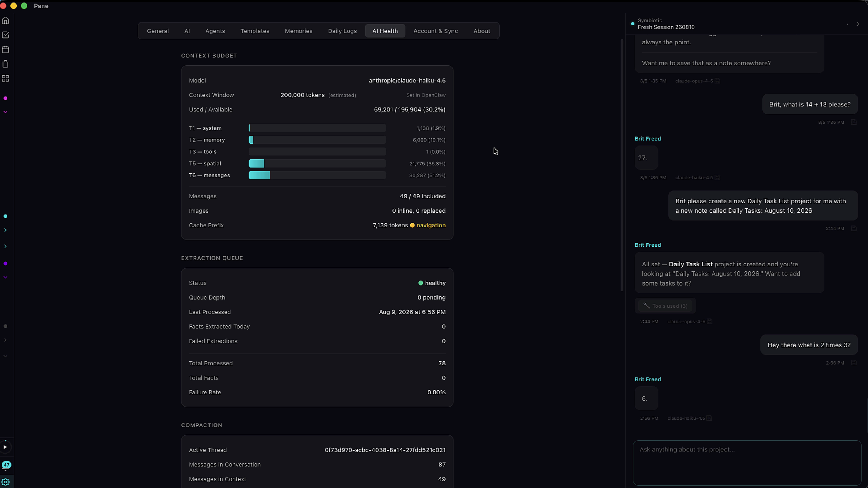Screen dimensions: 868x488
Task: Collapse chat panel using the header chevron arrow
Action: pos(858,24)
